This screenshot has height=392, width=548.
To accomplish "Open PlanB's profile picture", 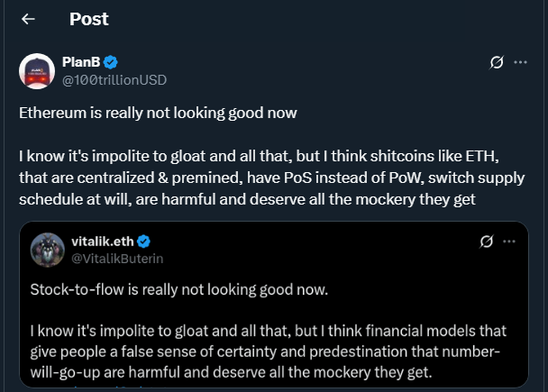I will pyautogui.click(x=37, y=70).
